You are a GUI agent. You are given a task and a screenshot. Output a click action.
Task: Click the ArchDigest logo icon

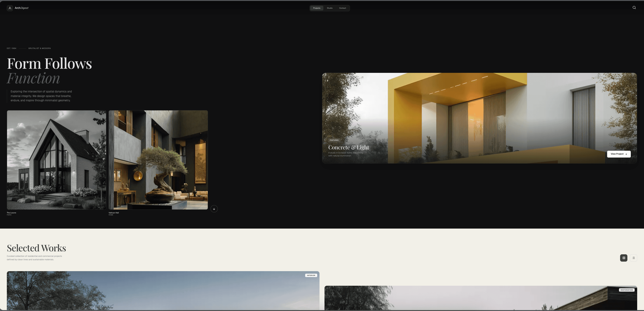click(10, 8)
